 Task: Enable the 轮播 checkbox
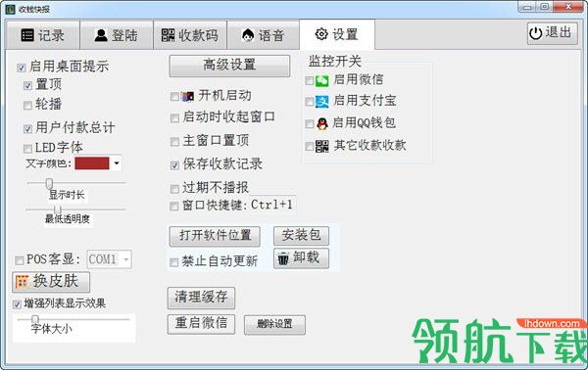(x=27, y=106)
